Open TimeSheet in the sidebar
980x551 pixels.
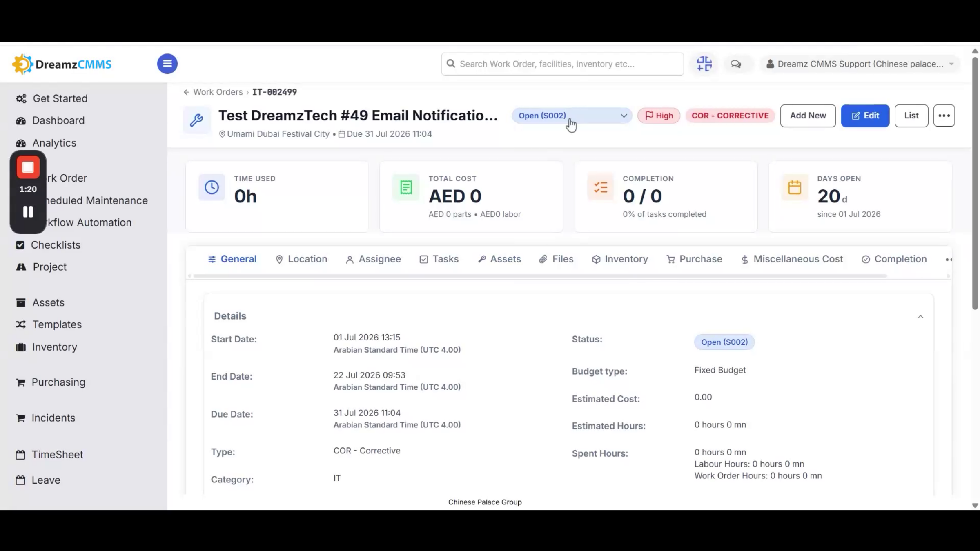(x=49, y=455)
